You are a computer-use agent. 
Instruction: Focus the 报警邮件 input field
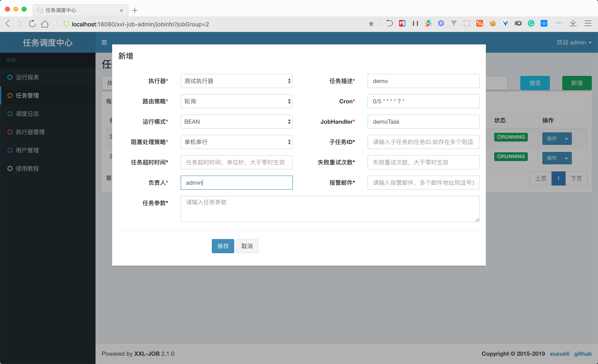(423, 183)
